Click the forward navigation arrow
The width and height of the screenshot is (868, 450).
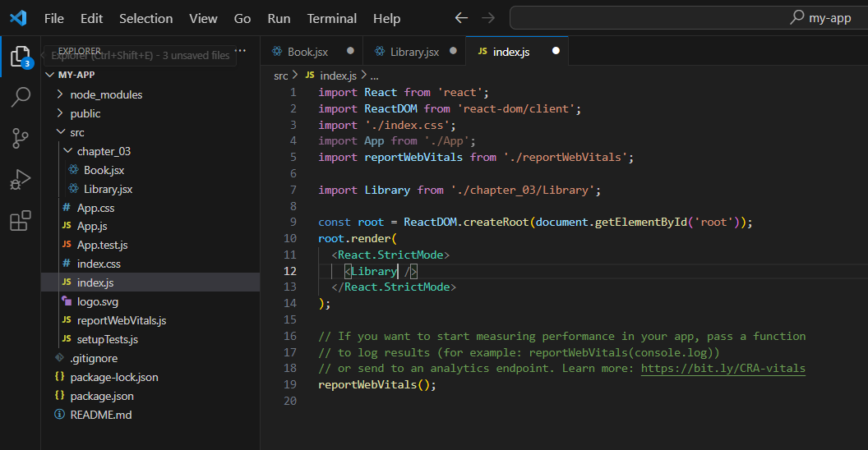click(x=488, y=18)
